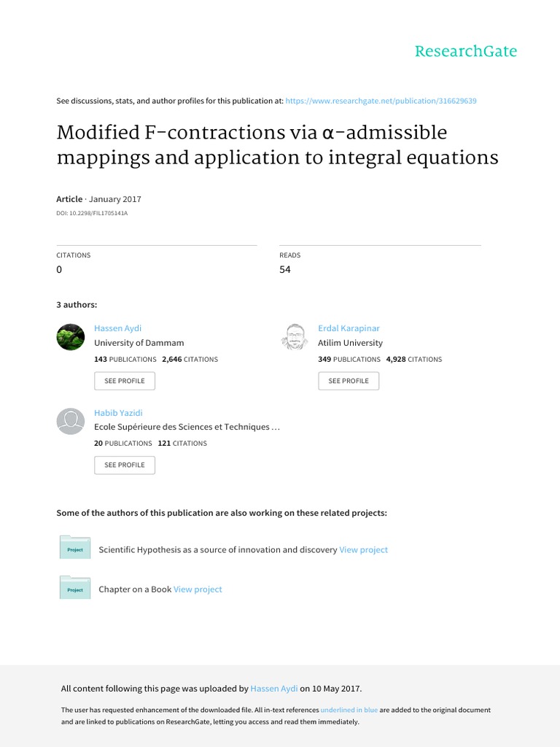
Task: Click the Scientific Hypothesis project folder icon
Action: [75, 547]
